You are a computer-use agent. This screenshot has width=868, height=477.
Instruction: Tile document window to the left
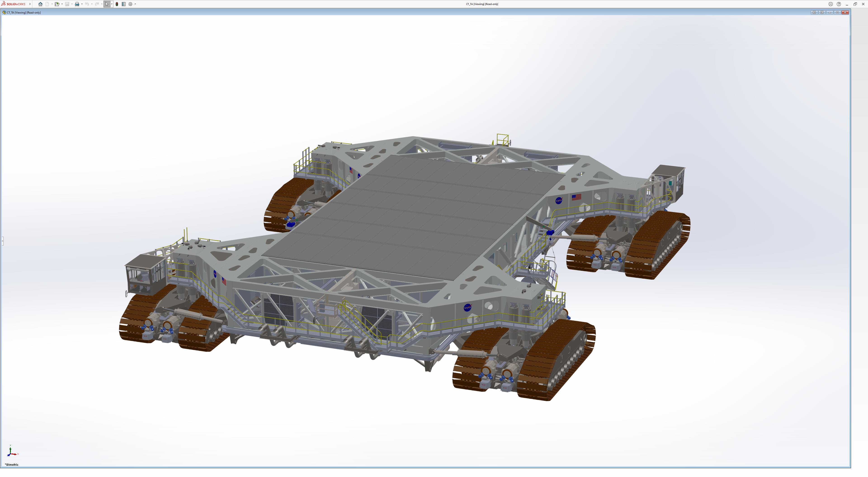coord(814,12)
